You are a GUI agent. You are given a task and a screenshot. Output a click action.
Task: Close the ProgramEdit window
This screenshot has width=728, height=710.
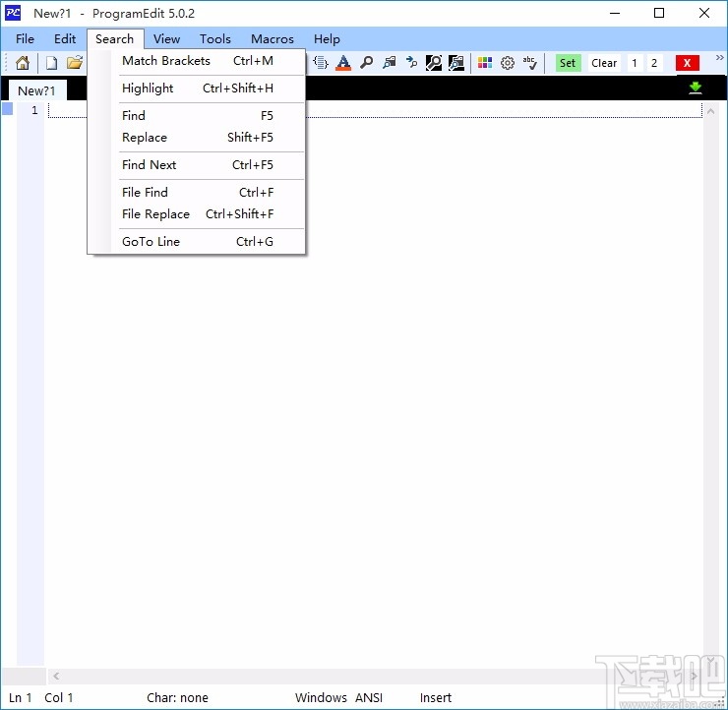703,13
